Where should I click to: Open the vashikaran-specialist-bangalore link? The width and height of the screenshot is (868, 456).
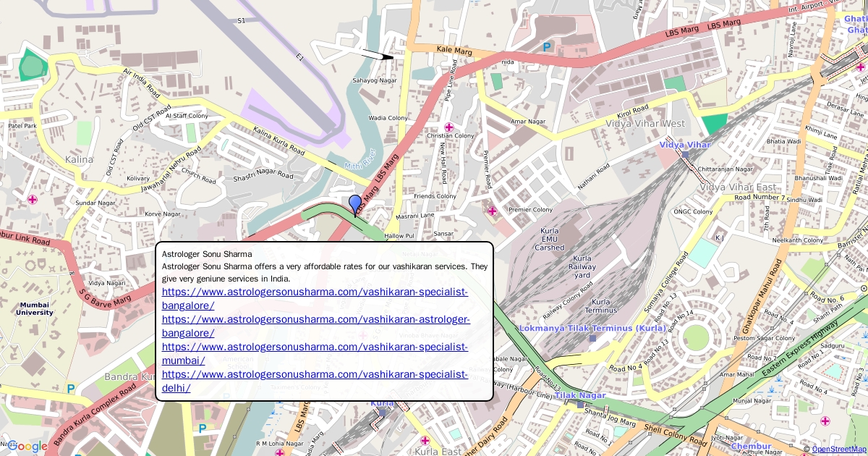pos(315,298)
